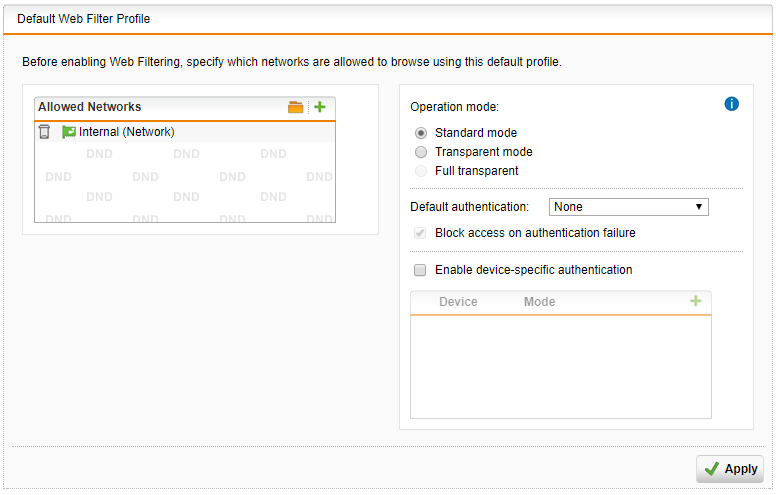Click the Allowed Networks panel header
The width and height of the screenshot is (776, 495).
(90, 107)
